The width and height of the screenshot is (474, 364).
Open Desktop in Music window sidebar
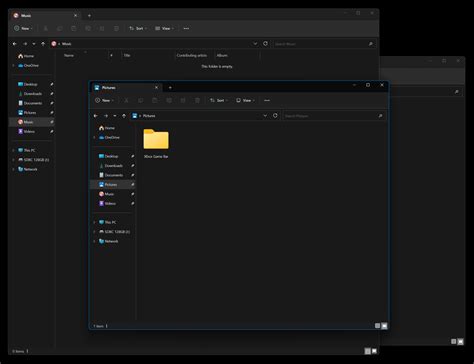[28, 84]
